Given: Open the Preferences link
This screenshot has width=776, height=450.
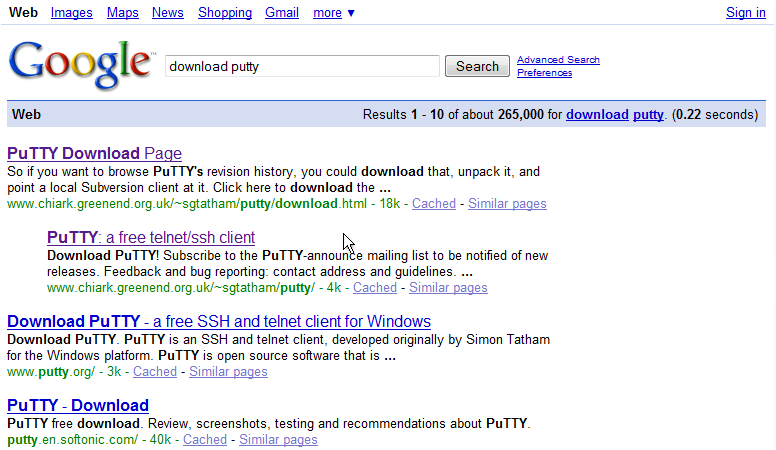Looking at the screenshot, I should coord(544,73).
